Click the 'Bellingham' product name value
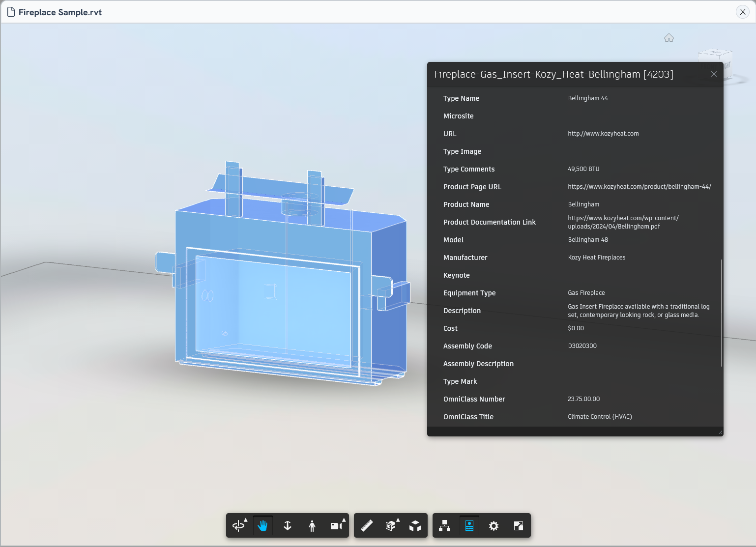This screenshot has height=547, width=756. tap(583, 204)
